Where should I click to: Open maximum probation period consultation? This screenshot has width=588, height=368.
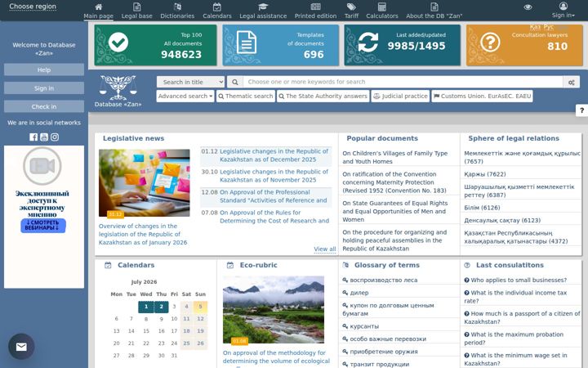514,339
